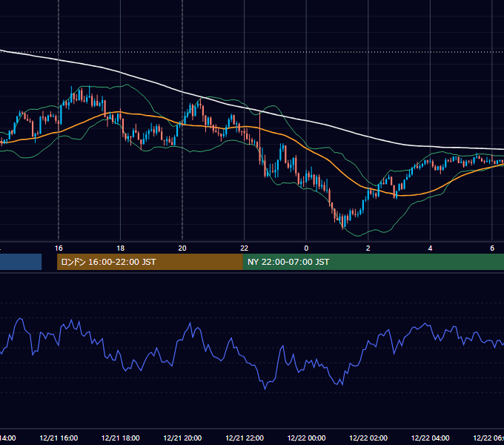Click the "20" hour label on the upper time axis

click(182, 248)
